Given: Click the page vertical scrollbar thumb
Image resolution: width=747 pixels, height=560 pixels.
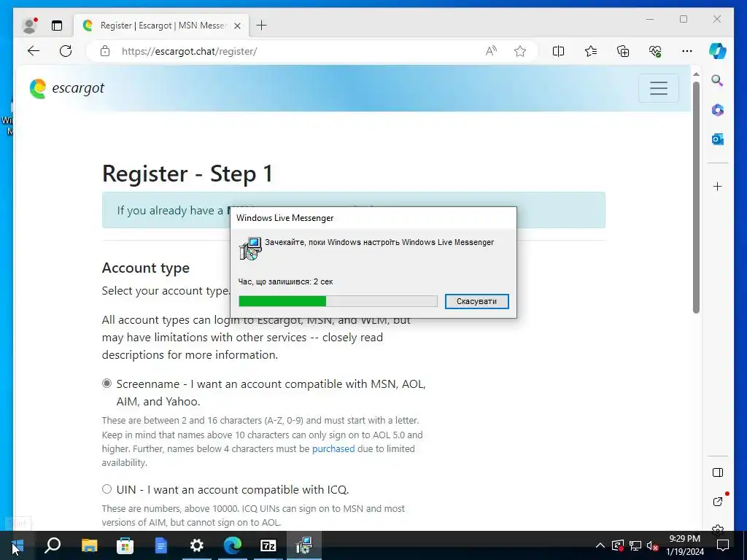Looking at the screenshot, I should point(696,198).
